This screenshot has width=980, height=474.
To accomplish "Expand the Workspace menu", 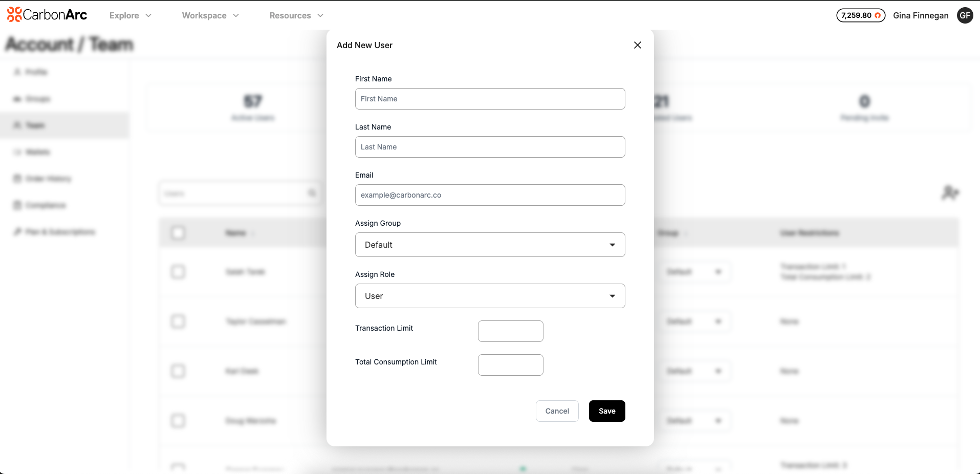I will [x=210, y=15].
